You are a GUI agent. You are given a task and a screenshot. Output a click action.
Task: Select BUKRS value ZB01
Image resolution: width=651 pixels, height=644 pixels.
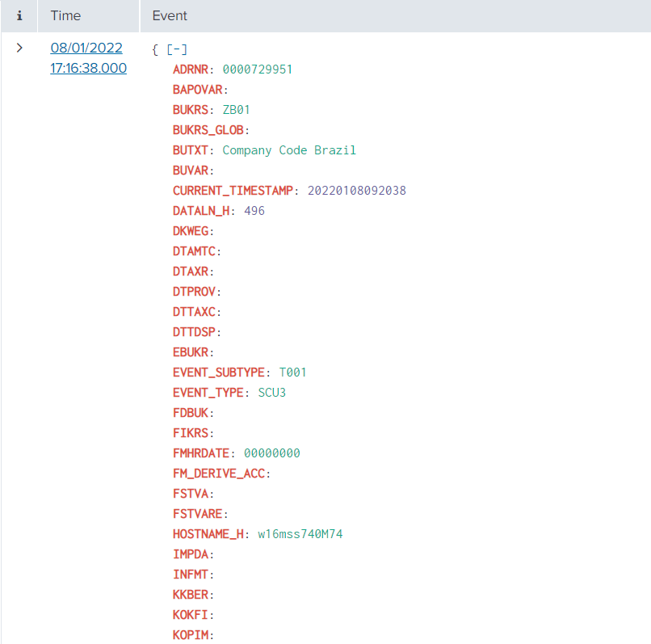[x=236, y=109]
